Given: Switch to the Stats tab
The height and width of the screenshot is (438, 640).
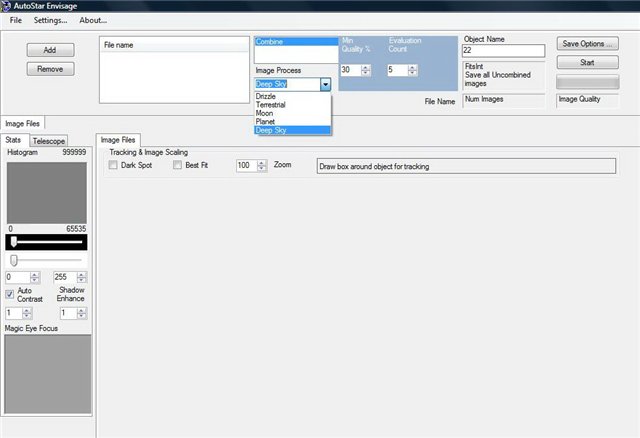Looking at the screenshot, I should point(13,140).
